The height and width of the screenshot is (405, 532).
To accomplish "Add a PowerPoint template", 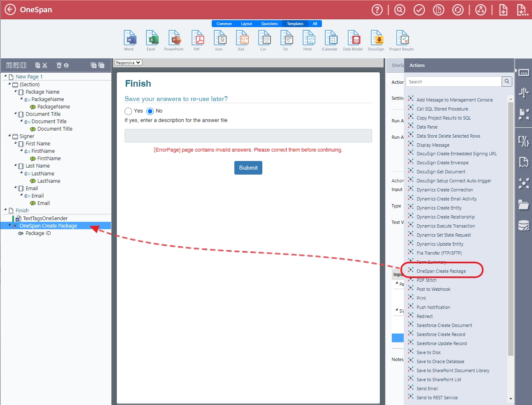I will click(x=174, y=41).
